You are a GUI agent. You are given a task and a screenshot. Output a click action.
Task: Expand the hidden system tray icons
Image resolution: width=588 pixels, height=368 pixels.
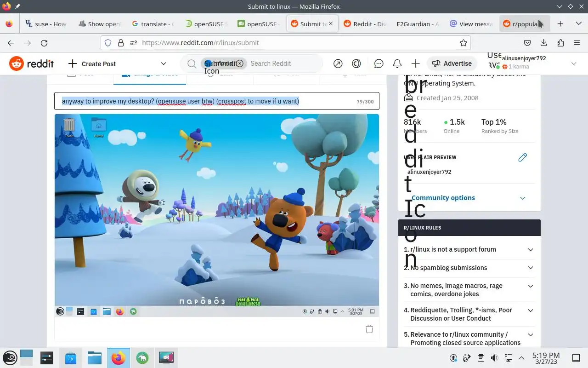(521, 358)
